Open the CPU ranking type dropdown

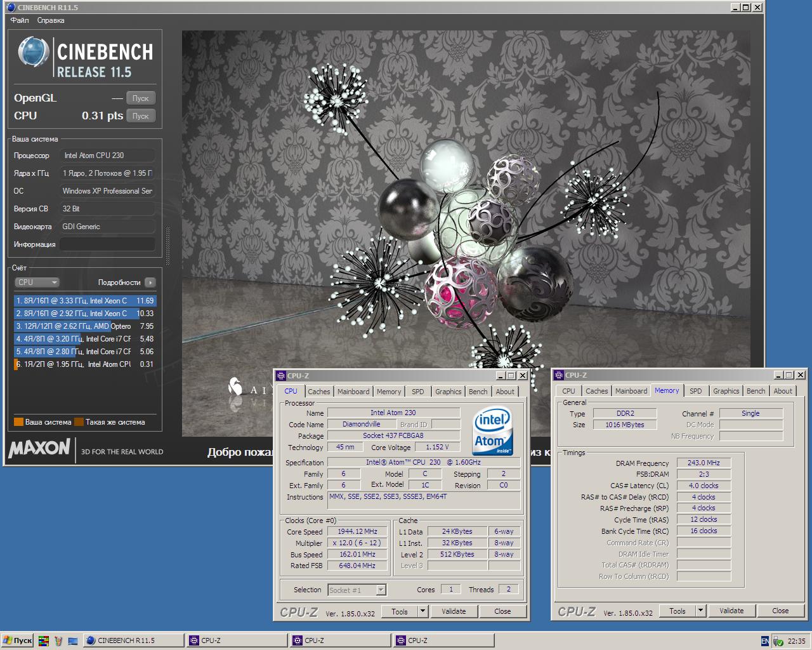[37, 282]
